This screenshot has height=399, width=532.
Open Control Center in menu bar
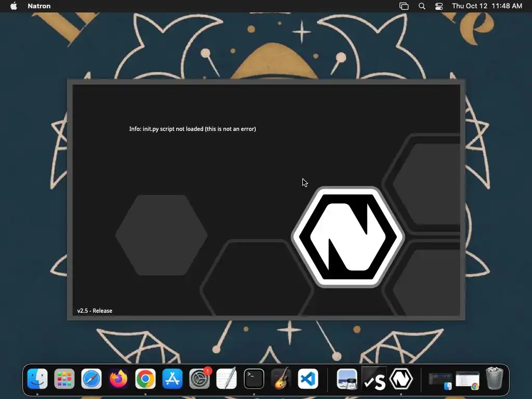[x=439, y=6]
